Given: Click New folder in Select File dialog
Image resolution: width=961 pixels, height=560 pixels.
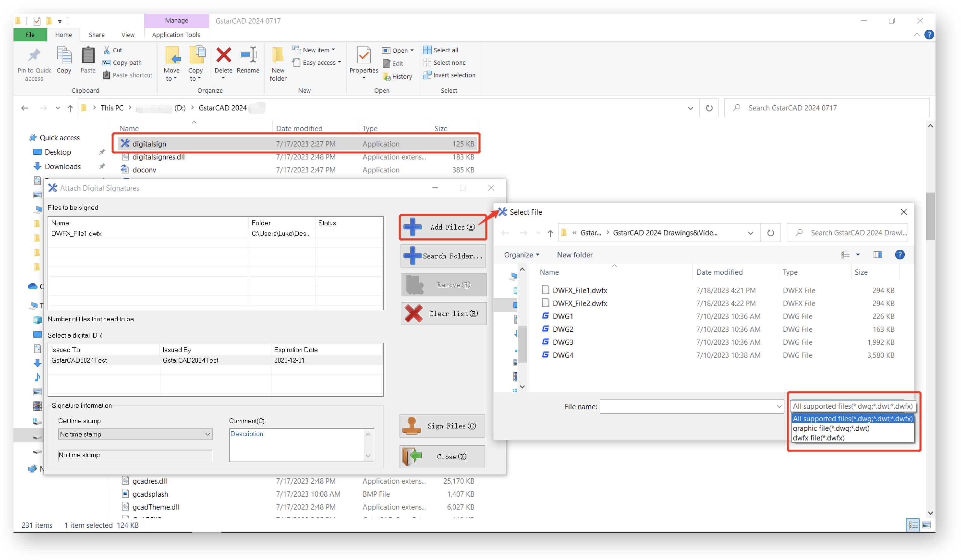Looking at the screenshot, I should point(575,255).
